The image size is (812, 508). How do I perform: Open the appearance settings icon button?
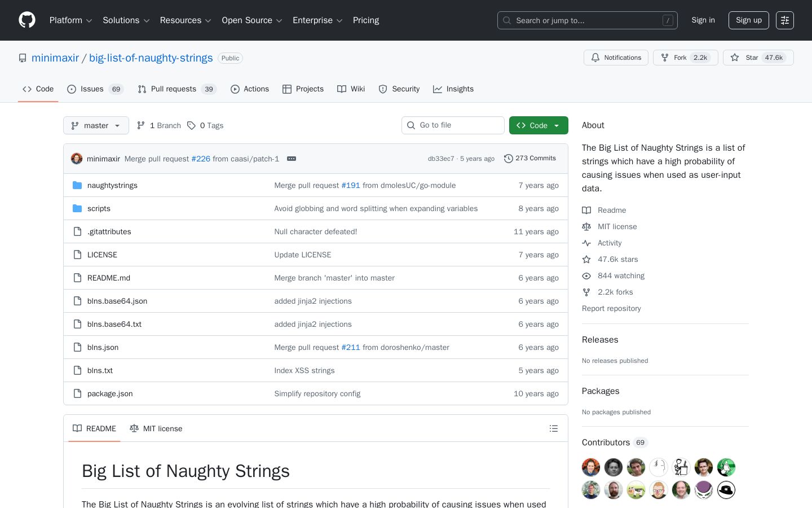[x=785, y=20]
